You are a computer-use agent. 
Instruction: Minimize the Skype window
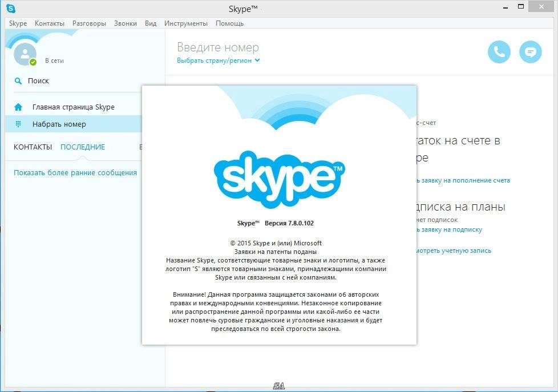point(506,7)
